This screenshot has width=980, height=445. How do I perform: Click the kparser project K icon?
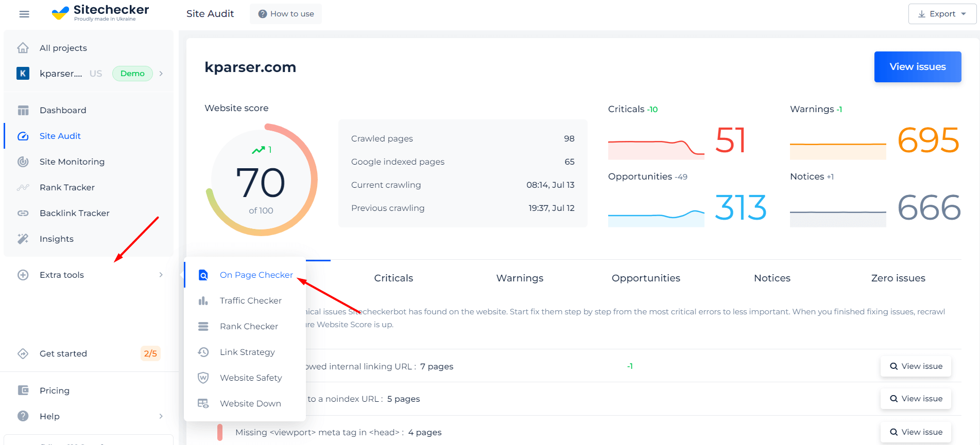23,74
